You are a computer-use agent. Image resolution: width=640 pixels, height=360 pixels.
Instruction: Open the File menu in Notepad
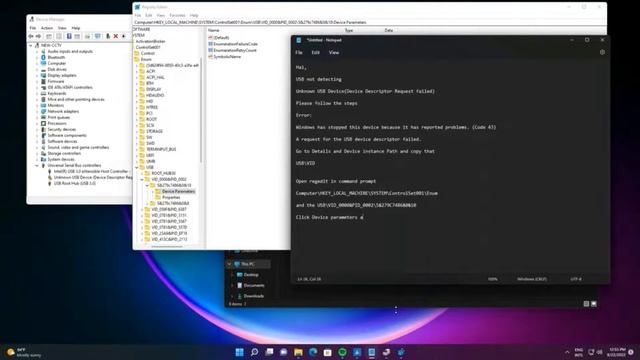pyautogui.click(x=299, y=53)
